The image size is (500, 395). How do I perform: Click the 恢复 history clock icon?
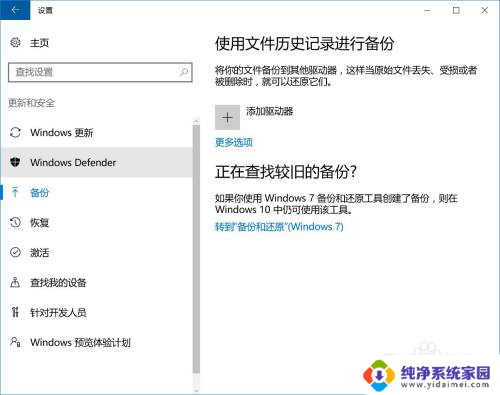(15, 222)
